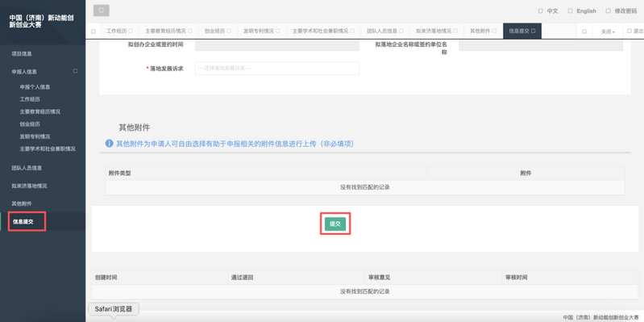Switch to the 发明专利情况 tab

[x=259, y=31]
